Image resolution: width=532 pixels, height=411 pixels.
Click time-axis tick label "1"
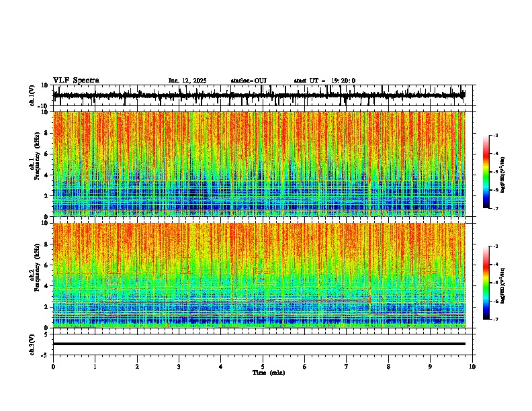(x=95, y=367)
